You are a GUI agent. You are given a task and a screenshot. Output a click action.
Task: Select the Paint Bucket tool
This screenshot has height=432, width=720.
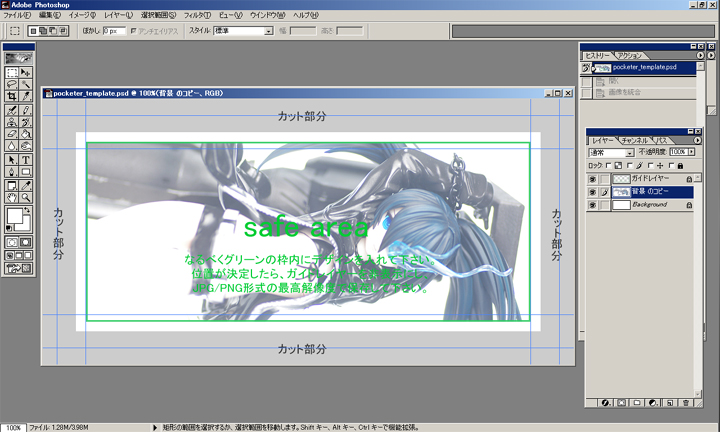pos(26,134)
